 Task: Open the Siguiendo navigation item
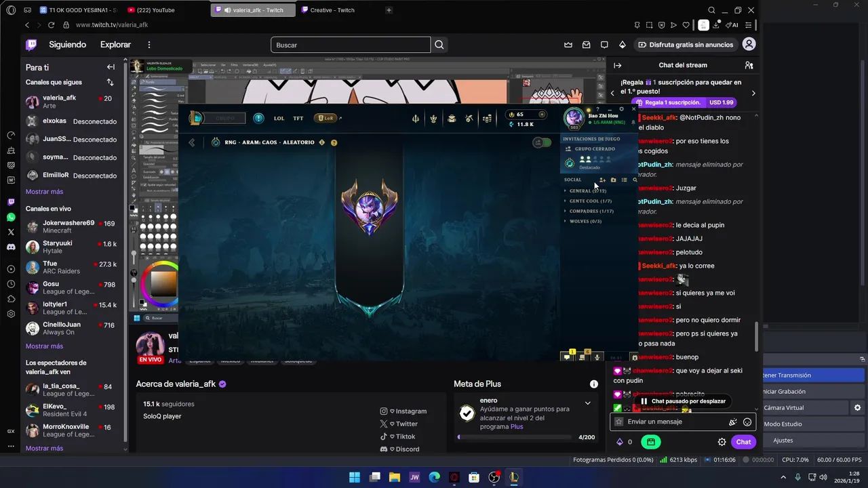pos(67,45)
